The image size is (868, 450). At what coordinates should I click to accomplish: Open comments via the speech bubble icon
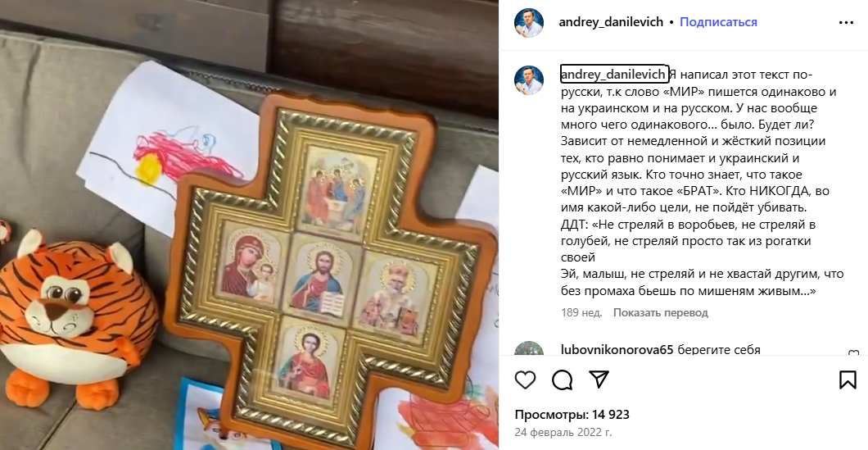pos(562,380)
